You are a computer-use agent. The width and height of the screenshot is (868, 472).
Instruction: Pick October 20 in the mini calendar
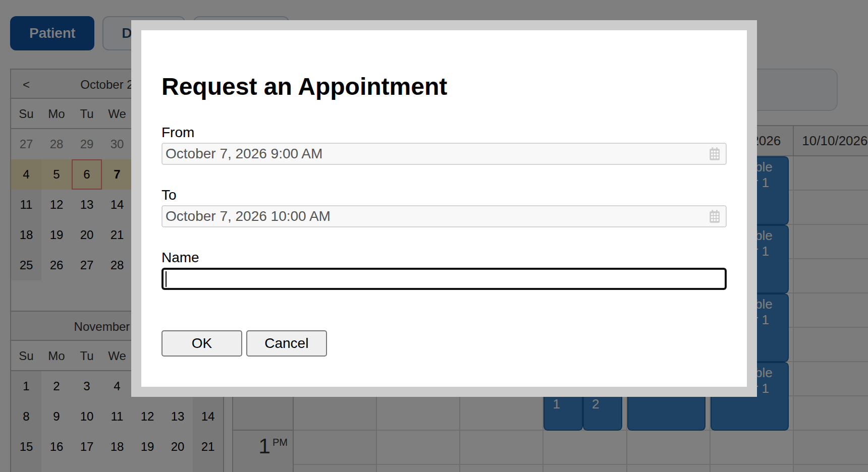click(87, 235)
